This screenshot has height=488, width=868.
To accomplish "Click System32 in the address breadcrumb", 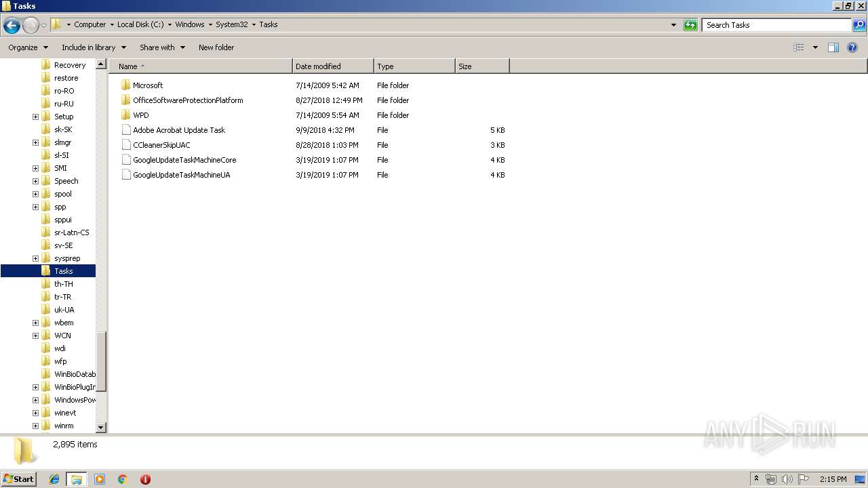I will (232, 24).
